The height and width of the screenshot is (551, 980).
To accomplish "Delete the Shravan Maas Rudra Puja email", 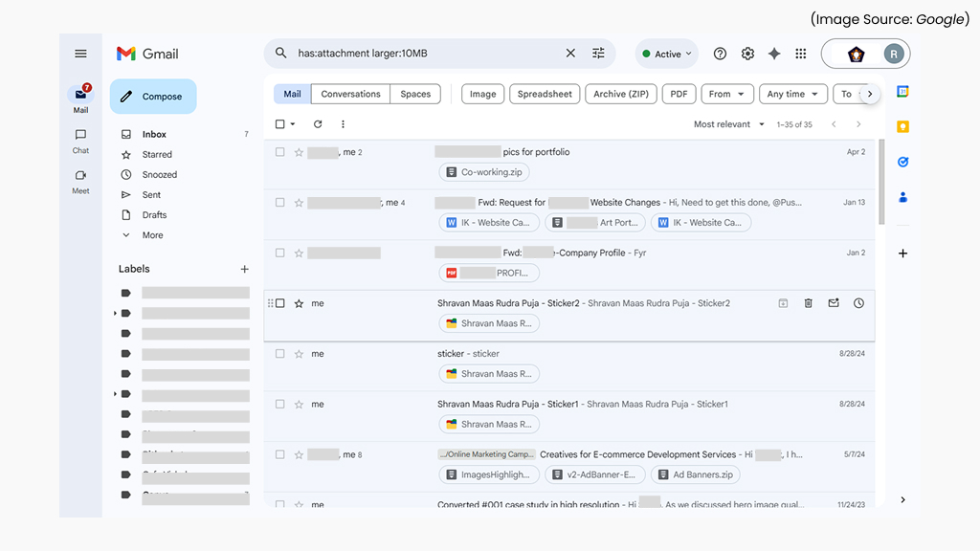I will coord(808,303).
